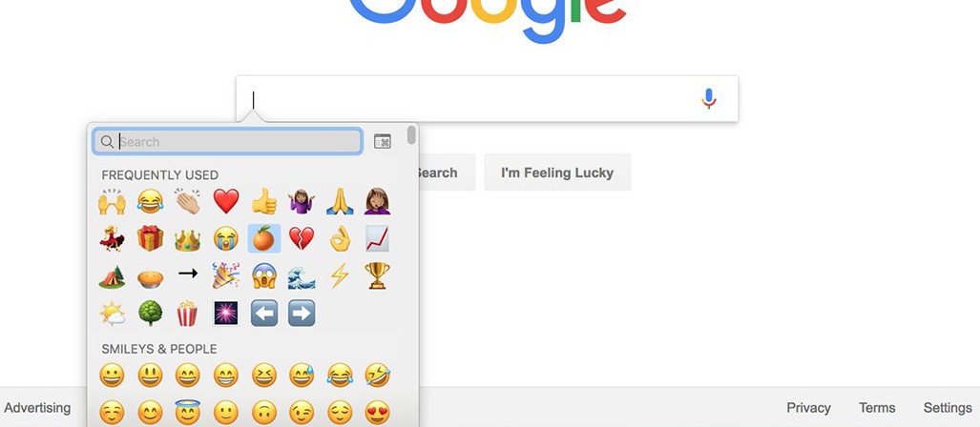Screen dimensions: 980x427
Task: Pick the party popper emoji
Action: (x=225, y=275)
